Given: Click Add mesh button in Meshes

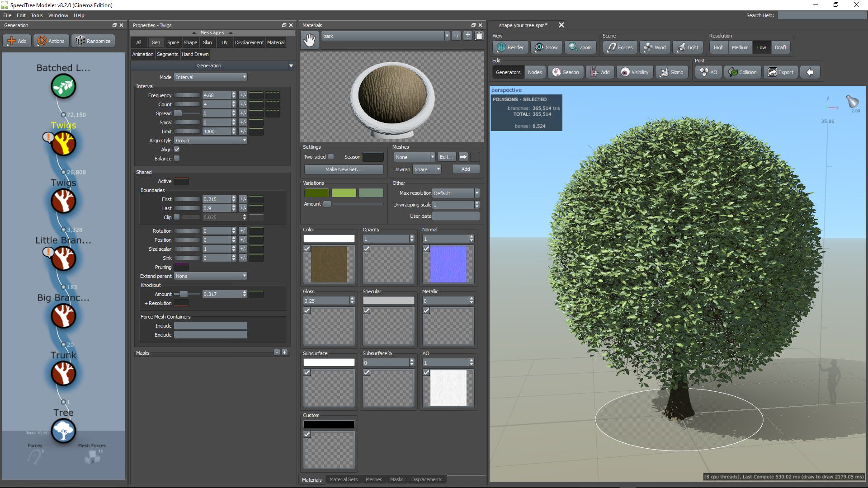Looking at the screenshot, I should (x=465, y=169).
